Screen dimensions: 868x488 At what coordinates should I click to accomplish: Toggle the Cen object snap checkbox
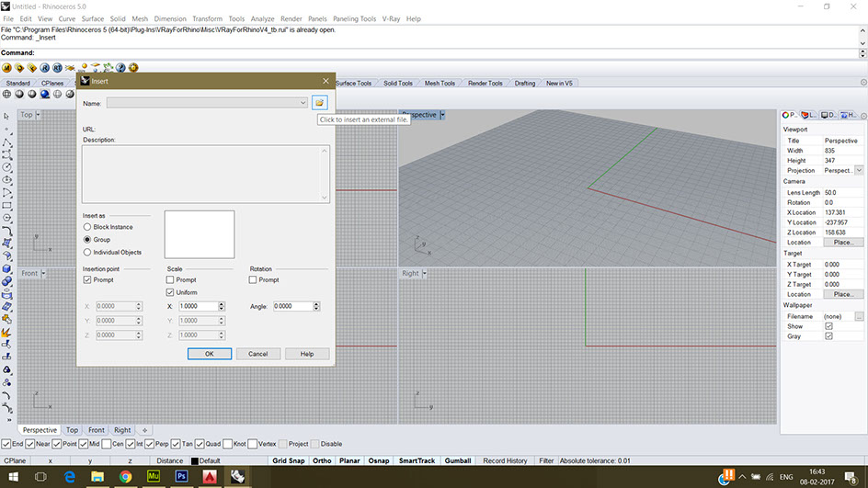tap(107, 444)
